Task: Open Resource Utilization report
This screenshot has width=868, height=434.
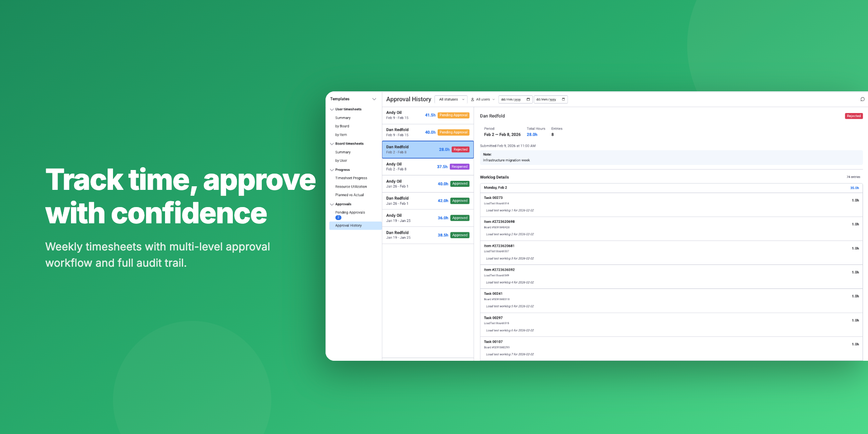Action: pos(351,187)
